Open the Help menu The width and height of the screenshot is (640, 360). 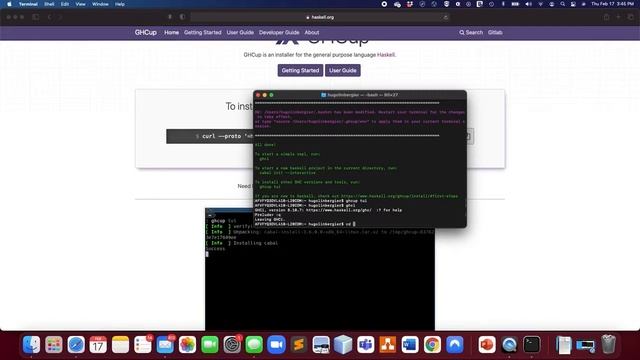pos(120,4)
